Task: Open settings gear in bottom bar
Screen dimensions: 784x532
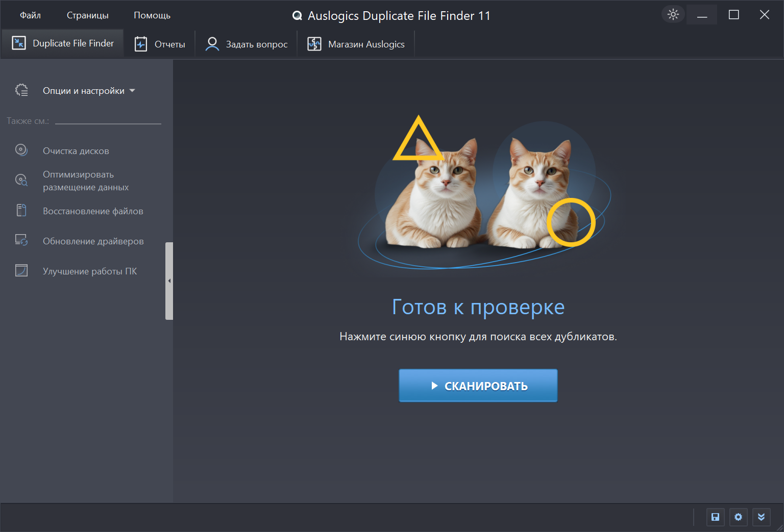Action: (738, 517)
